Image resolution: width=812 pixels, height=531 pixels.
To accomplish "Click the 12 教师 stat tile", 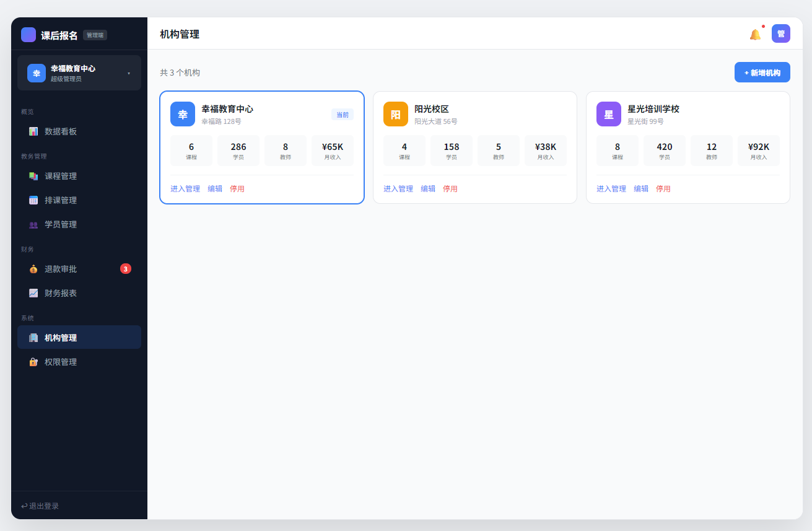I will click(712, 151).
